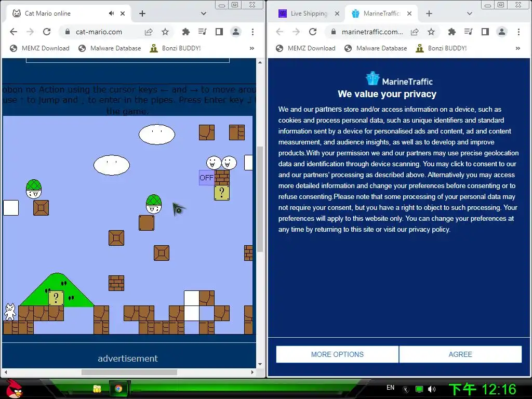Click the OFF switch block in game
The height and width of the screenshot is (399, 532).
click(x=206, y=178)
